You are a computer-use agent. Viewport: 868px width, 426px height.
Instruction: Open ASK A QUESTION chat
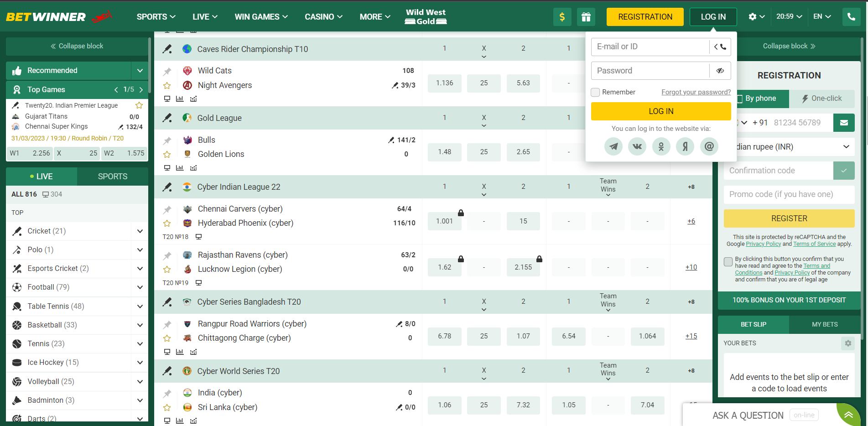pyautogui.click(x=748, y=415)
